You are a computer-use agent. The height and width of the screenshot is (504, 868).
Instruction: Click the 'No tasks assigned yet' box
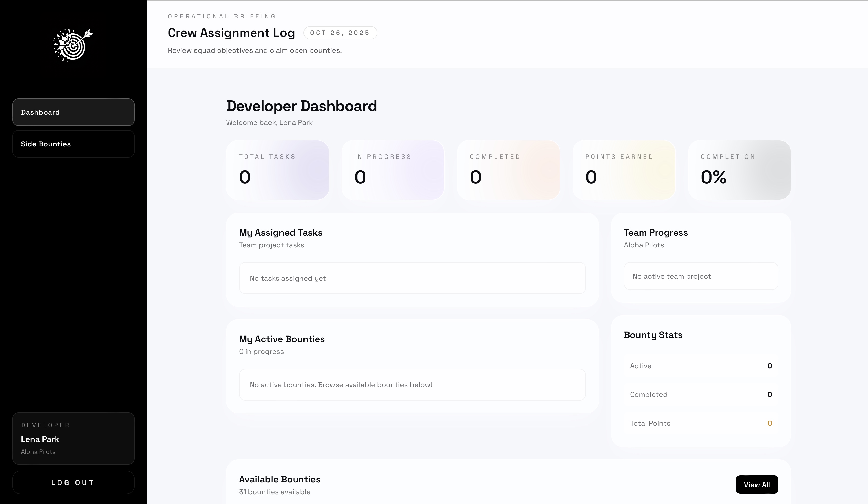[412, 278]
